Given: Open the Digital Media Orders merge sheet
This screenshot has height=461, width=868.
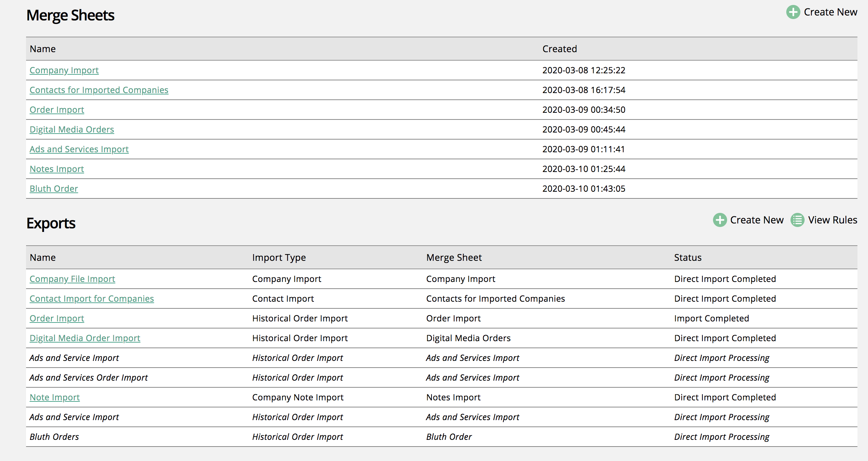Looking at the screenshot, I should click(72, 130).
